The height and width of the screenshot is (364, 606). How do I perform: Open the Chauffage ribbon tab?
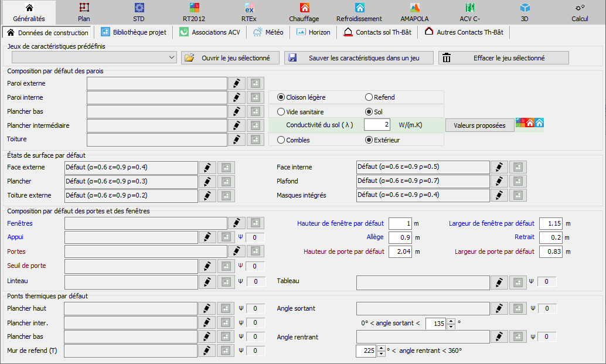tap(304, 12)
